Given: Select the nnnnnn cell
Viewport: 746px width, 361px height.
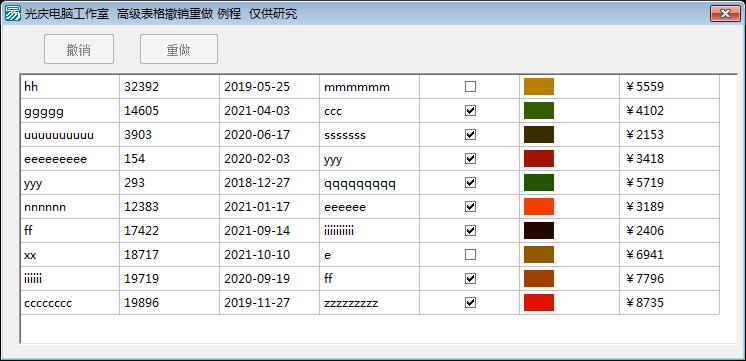Looking at the screenshot, I should [70, 206].
